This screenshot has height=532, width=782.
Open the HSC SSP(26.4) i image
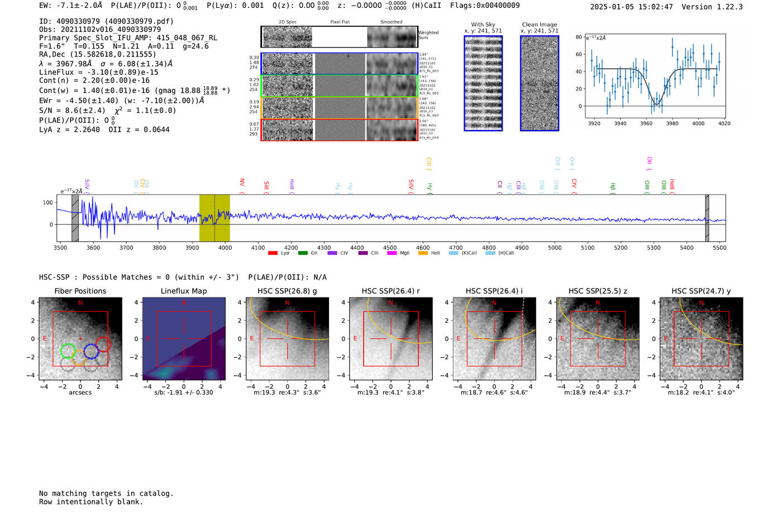[x=494, y=339]
